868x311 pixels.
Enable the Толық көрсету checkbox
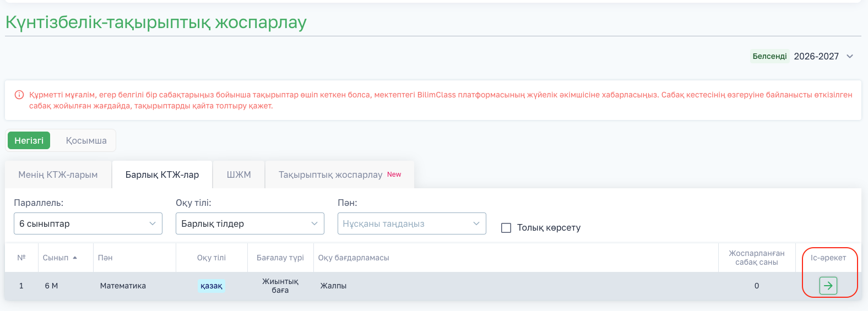(506, 228)
